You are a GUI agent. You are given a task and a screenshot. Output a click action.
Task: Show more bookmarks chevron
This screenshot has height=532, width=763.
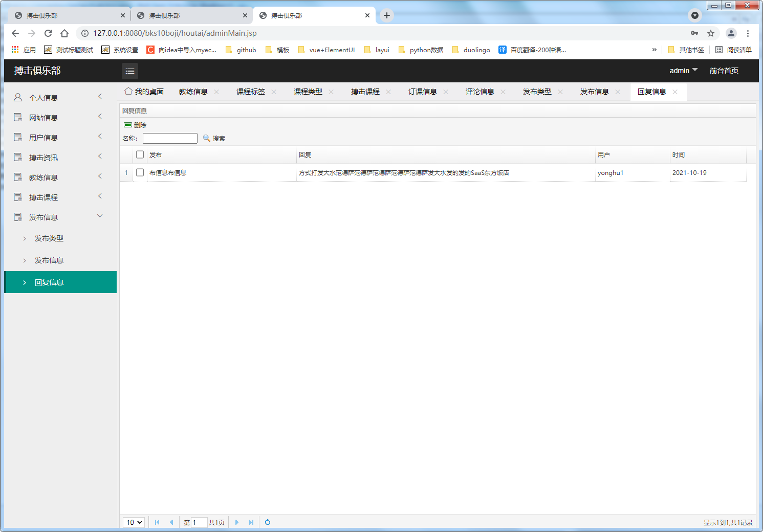tap(654, 50)
